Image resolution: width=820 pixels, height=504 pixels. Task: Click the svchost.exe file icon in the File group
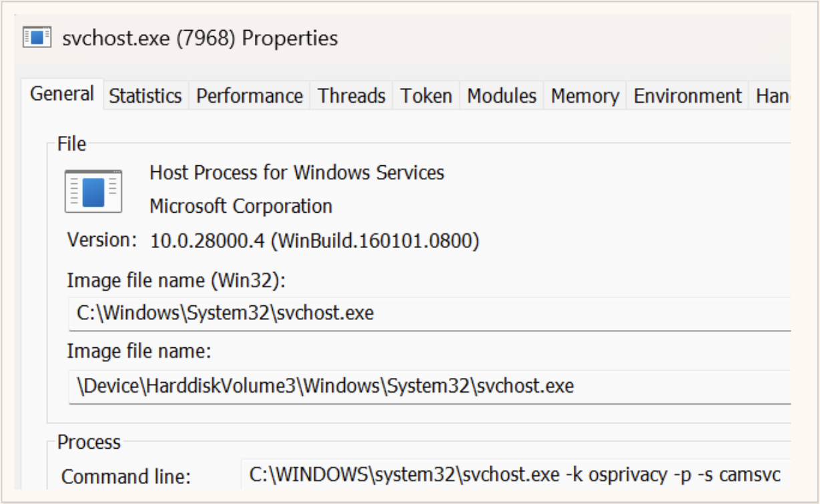(93, 191)
